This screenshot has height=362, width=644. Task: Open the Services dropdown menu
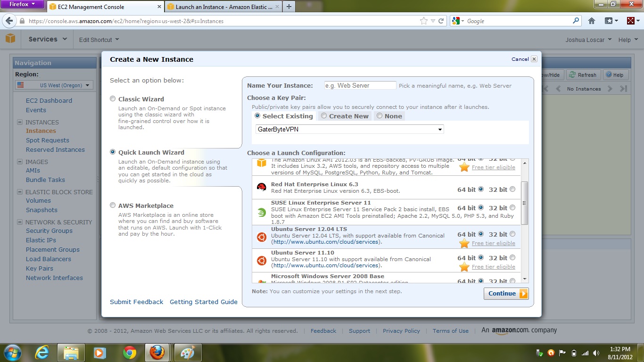tap(48, 39)
